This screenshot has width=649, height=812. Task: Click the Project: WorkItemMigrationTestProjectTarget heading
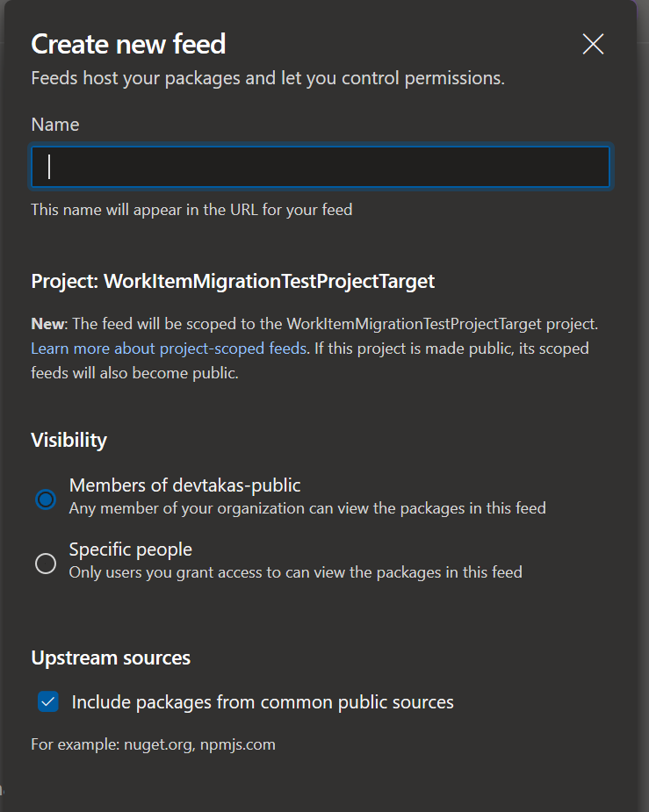(x=233, y=282)
